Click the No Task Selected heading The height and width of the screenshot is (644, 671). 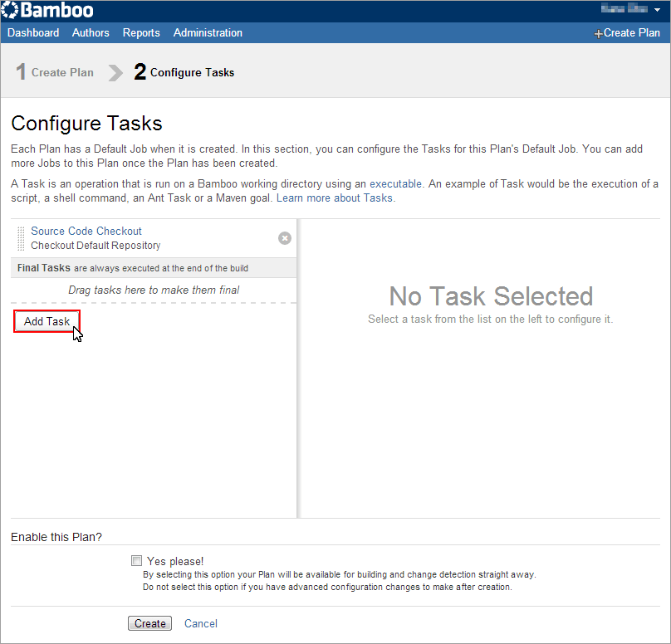point(491,296)
